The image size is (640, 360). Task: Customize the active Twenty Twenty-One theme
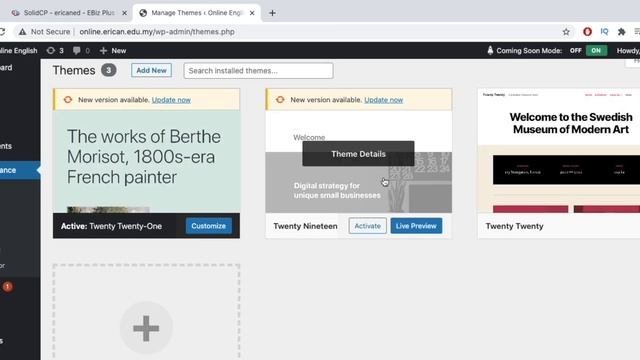(x=209, y=226)
